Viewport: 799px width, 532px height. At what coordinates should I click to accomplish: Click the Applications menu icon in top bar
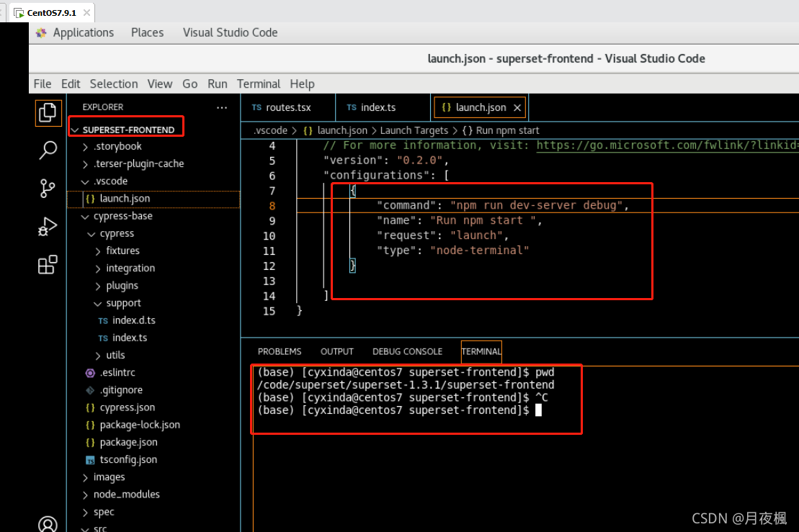[41, 33]
